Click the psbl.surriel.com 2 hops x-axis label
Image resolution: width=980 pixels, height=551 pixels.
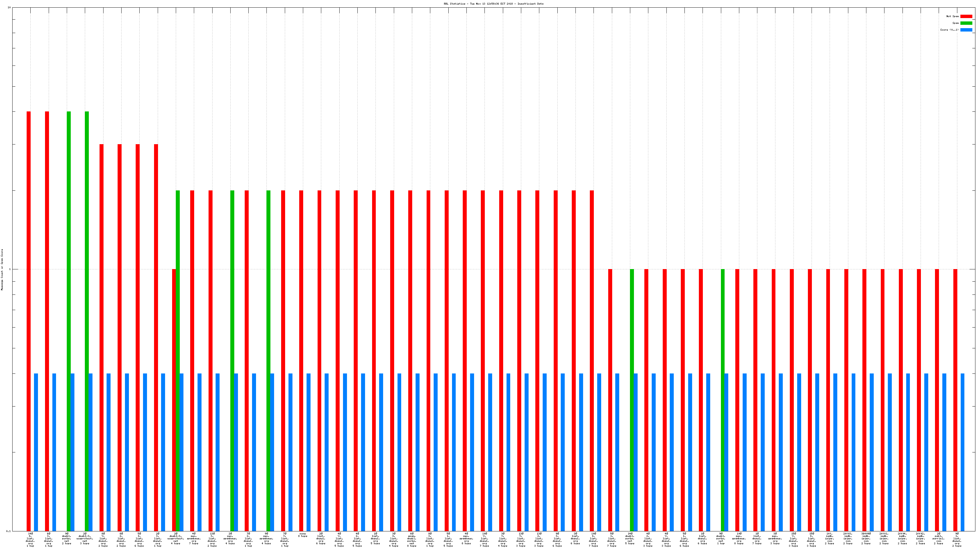coord(939,538)
